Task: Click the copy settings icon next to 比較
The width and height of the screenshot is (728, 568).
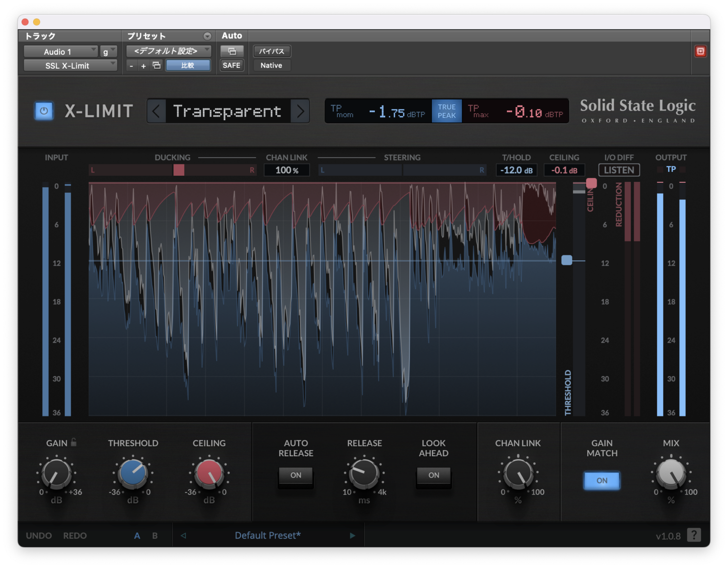Action: (157, 65)
